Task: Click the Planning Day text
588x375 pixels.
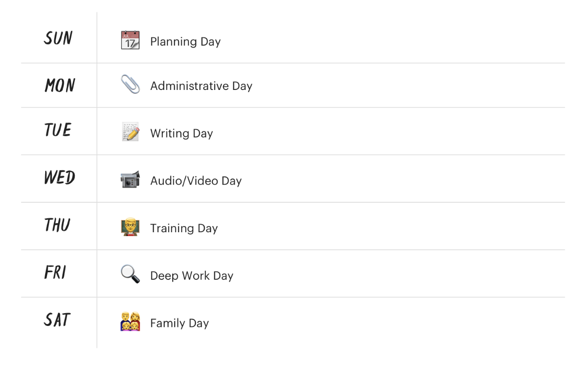Action: coord(186,42)
